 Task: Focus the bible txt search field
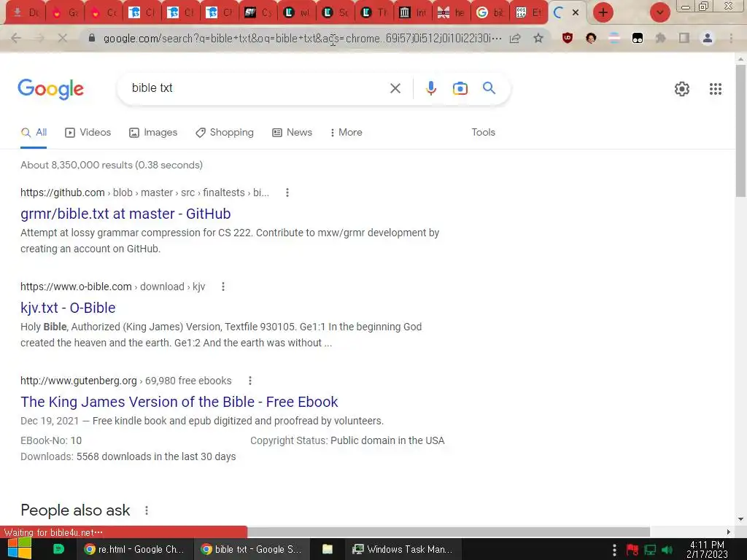pyautogui.click(x=258, y=88)
